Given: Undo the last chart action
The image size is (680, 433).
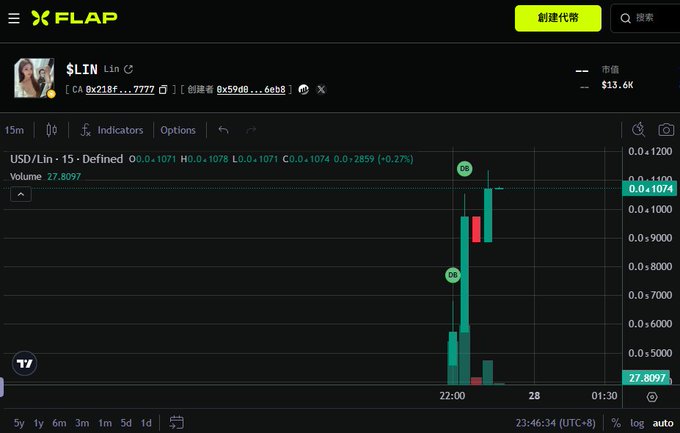Looking at the screenshot, I should (x=223, y=130).
